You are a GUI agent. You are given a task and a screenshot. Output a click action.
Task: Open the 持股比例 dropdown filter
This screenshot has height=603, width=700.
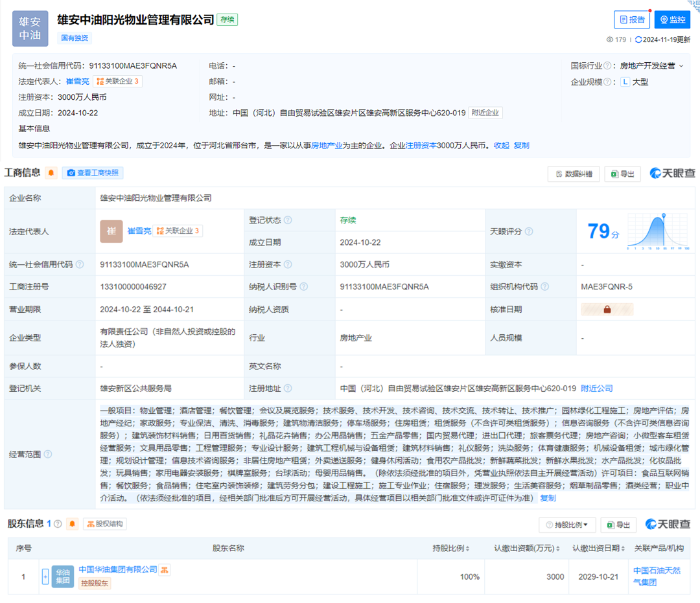click(567, 525)
